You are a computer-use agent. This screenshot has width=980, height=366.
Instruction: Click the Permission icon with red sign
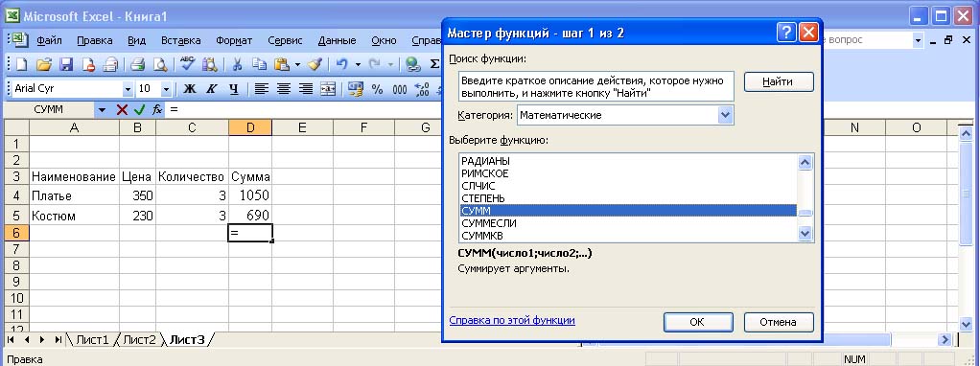click(88, 64)
